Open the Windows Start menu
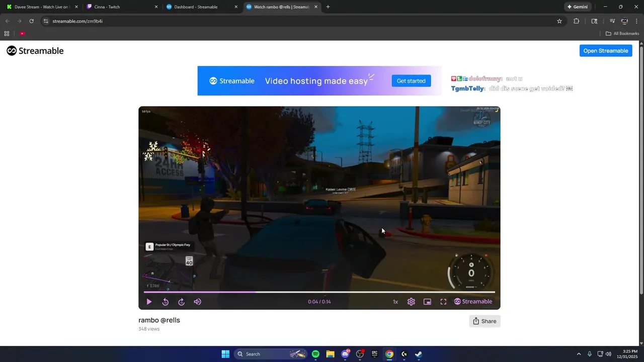Screen dimensions: 644x362 click(225, 354)
